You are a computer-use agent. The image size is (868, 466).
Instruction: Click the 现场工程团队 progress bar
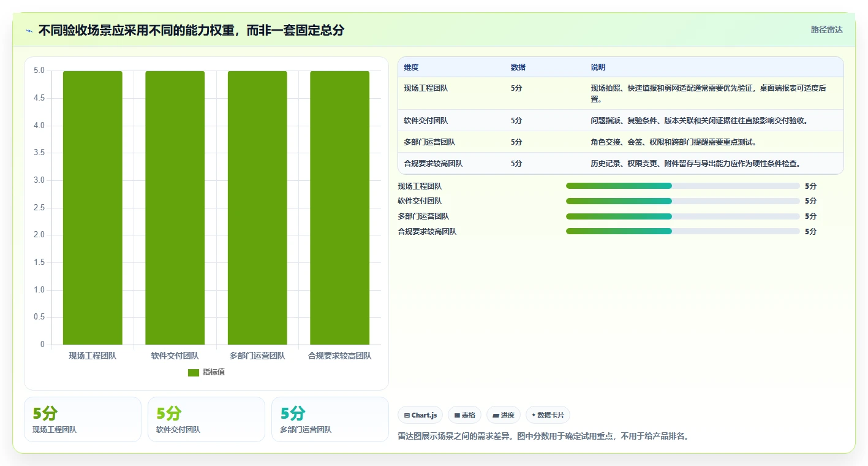coord(683,186)
